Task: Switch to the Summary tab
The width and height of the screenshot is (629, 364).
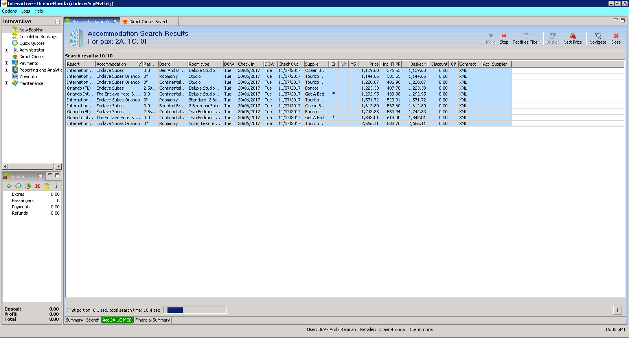Action: (x=74, y=320)
